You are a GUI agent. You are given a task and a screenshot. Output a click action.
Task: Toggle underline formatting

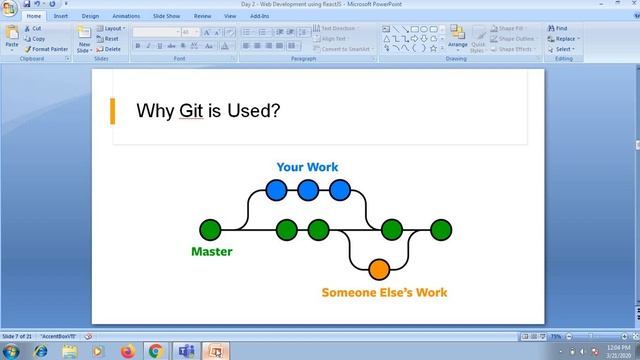[x=160, y=46]
